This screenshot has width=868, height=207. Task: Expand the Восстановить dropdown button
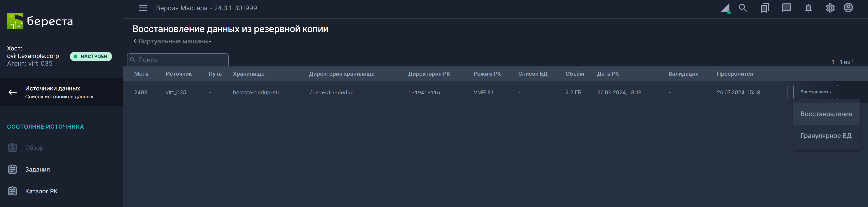coord(815,92)
